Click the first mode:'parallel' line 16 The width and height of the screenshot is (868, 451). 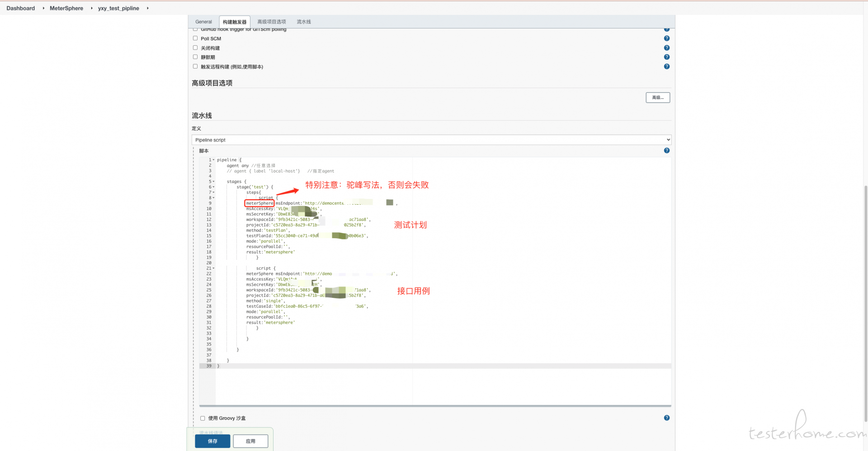pyautogui.click(x=266, y=241)
